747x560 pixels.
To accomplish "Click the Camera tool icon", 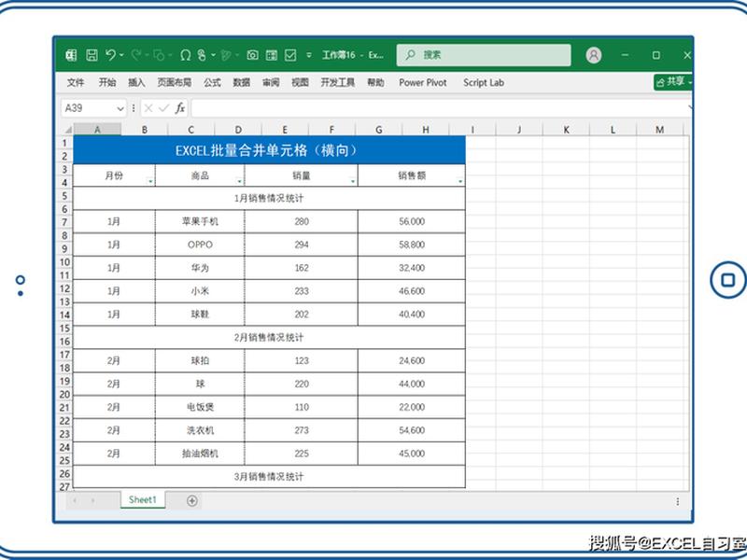I will coord(252,55).
